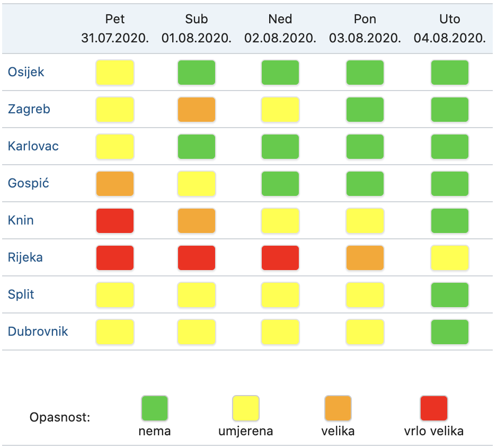Open the Dubrovnik city link
The height and width of the screenshot is (448, 497).
(38, 331)
